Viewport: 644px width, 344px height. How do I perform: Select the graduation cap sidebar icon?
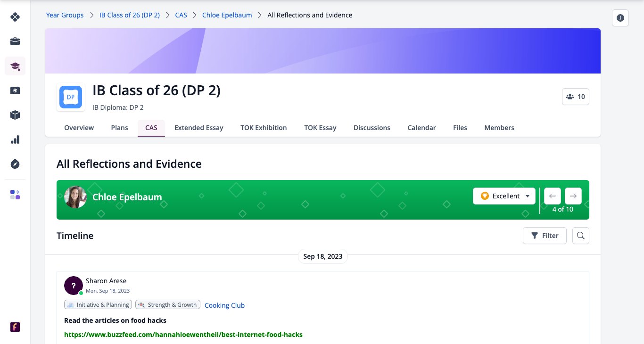[x=15, y=66]
